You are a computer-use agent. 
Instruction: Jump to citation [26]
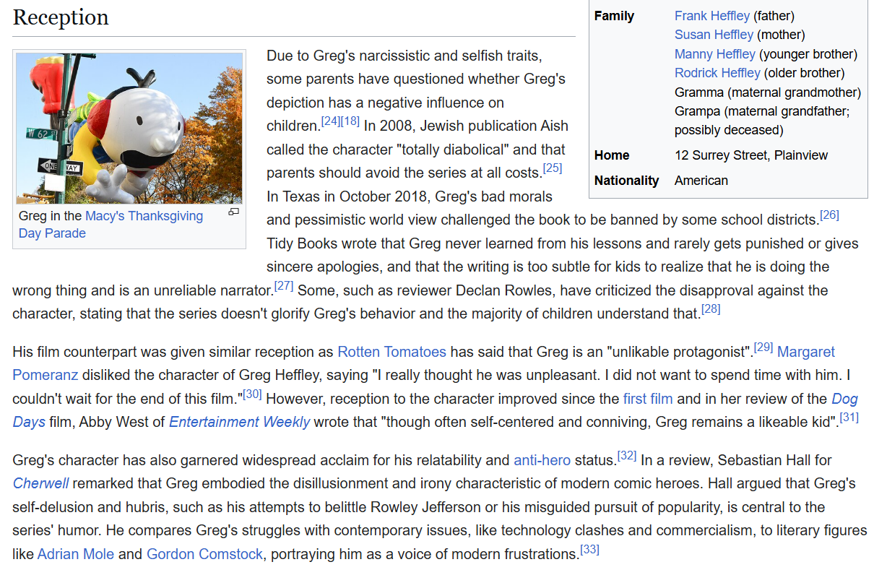click(830, 215)
